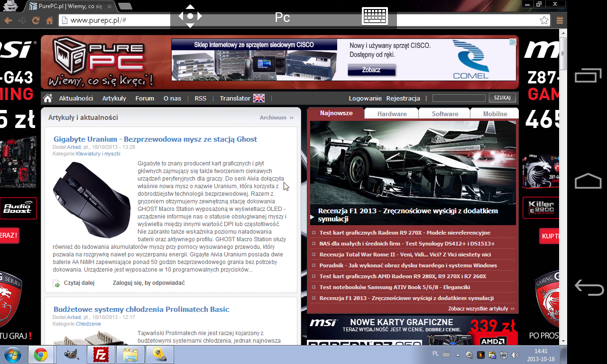This screenshot has width=607, height=364.
Task: Open the Windows Start menu
Action: click(x=12, y=355)
